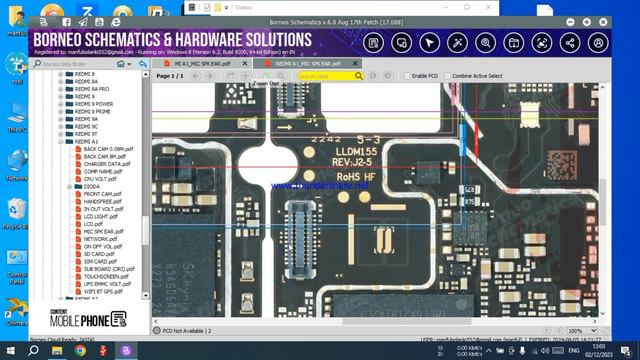Click the move/pan cross icon in toolbar
The height and width of the screenshot is (360, 640).
tap(246, 76)
